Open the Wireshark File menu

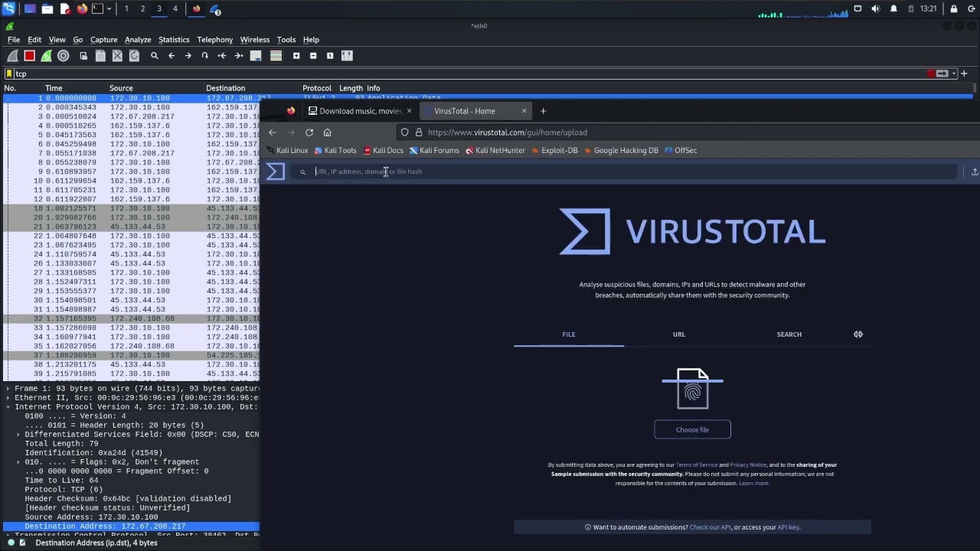(x=14, y=40)
